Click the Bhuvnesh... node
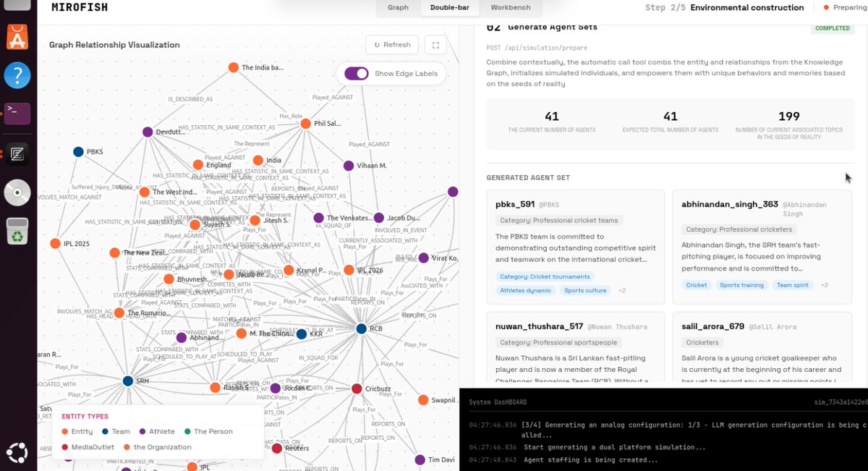This screenshot has height=471, width=868. [169, 279]
